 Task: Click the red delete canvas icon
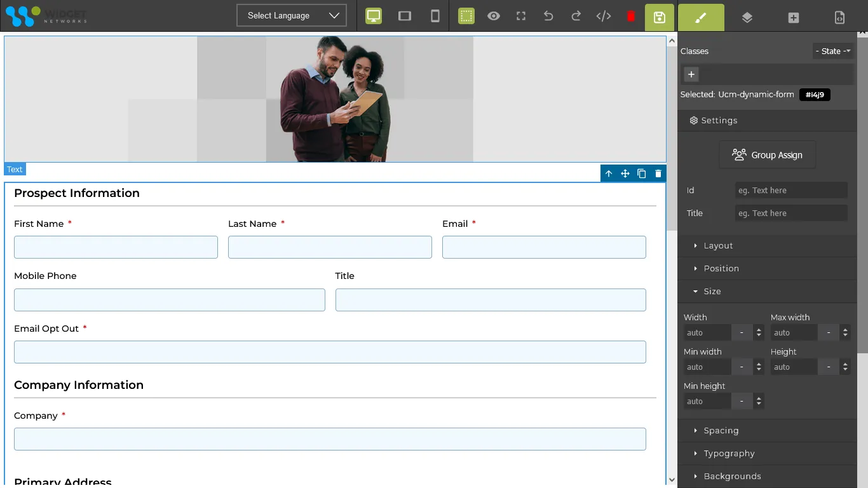(x=631, y=17)
